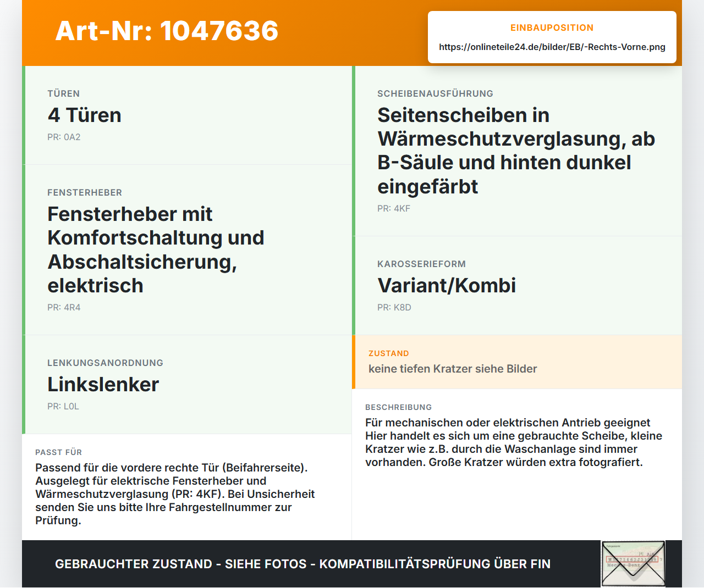Click the TÜREN label

(64, 93)
